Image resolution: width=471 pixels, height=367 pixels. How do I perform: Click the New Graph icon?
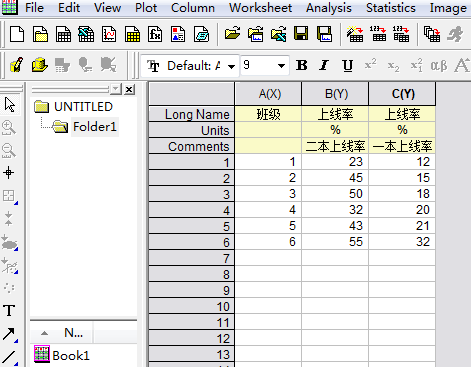[109, 34]
